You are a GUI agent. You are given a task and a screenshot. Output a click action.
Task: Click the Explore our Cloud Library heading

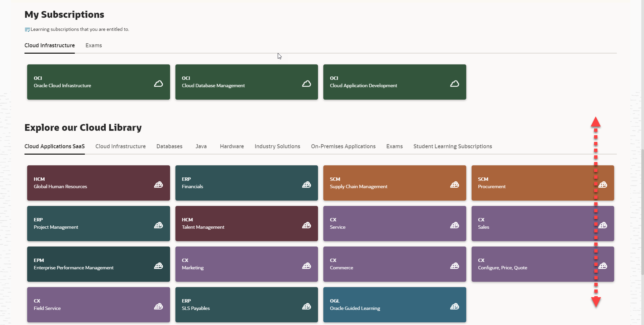(83, 127)
